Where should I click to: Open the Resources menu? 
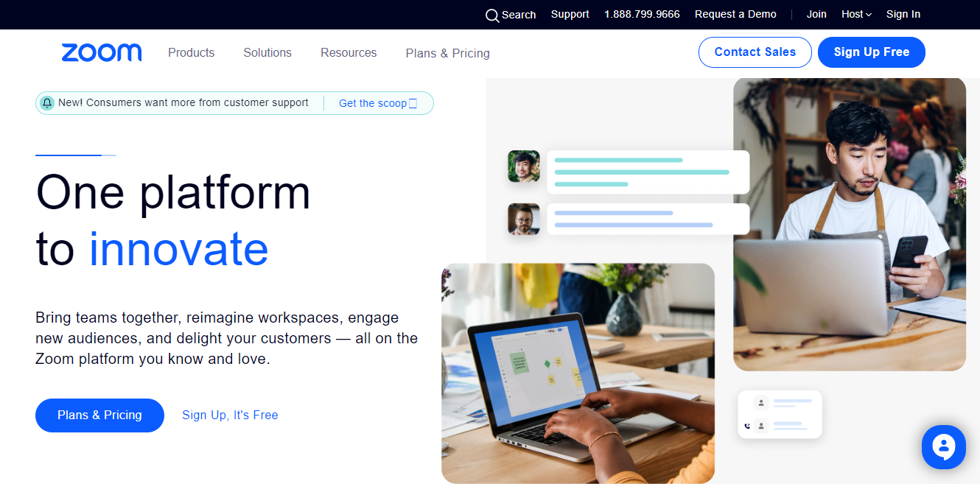click(x=349, y=52)
